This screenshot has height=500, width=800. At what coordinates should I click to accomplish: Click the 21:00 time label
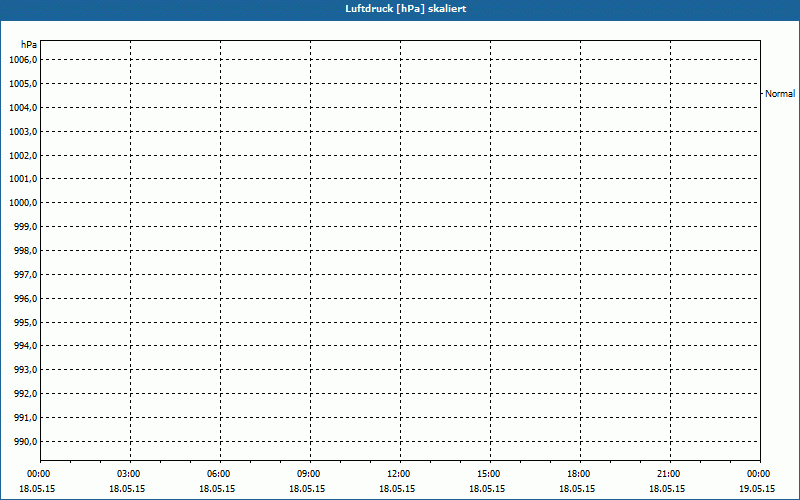(x=668, y=474)
